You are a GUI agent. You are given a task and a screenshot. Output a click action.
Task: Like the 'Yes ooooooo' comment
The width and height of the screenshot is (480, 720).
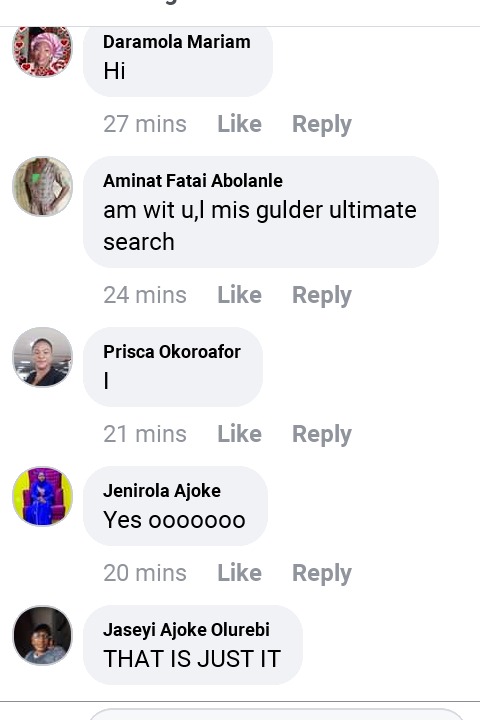point(239,573)
